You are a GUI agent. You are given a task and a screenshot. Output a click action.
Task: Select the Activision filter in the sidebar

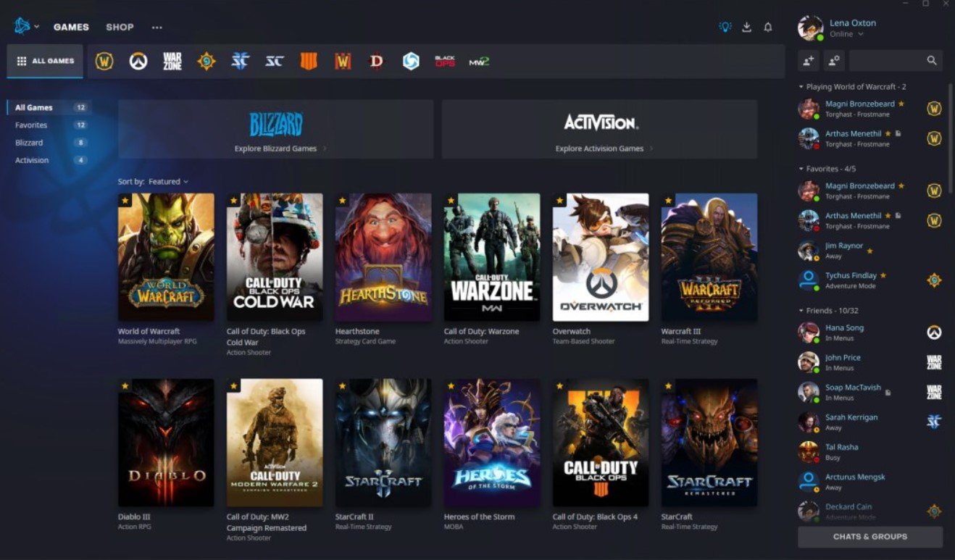[31, 159]
